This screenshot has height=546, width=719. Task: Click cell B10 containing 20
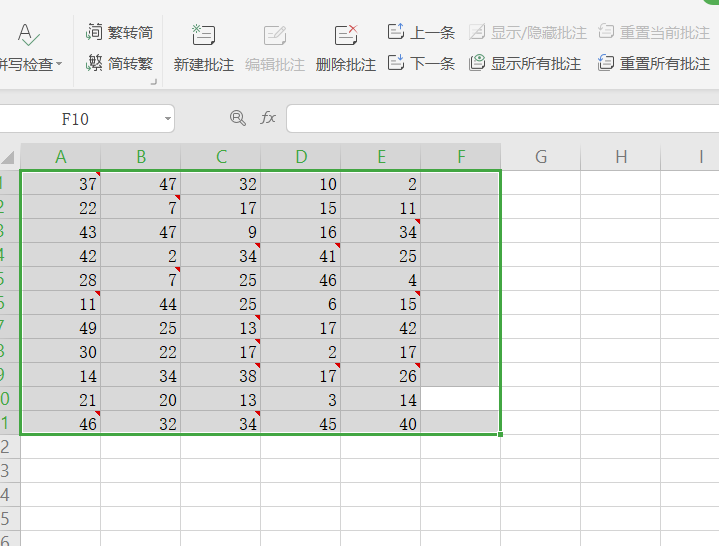[141, 399]
